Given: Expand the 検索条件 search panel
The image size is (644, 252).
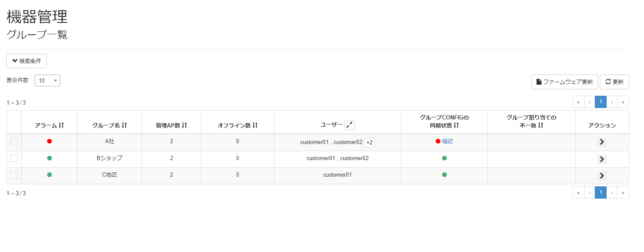Looking at the screenshot, I should click(x=26, y=61).
